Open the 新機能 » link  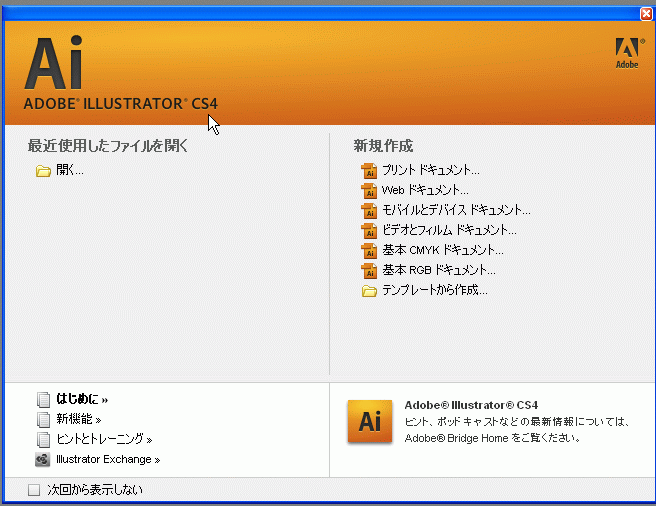click(x=79, y=419)
